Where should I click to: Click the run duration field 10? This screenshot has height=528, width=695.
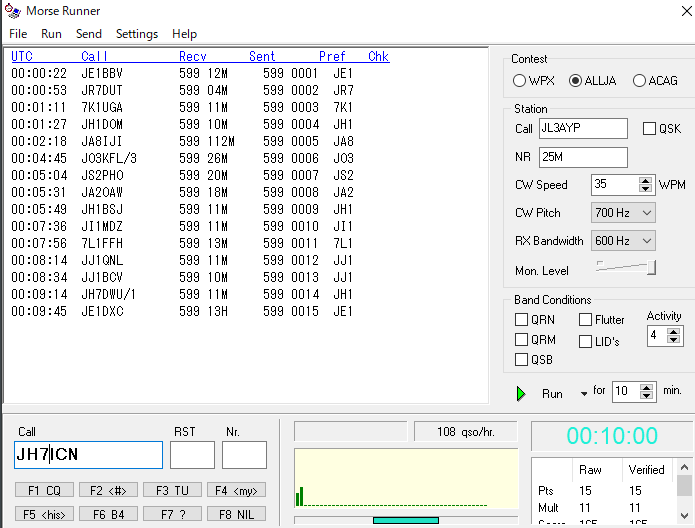click(x=626, y=391)
